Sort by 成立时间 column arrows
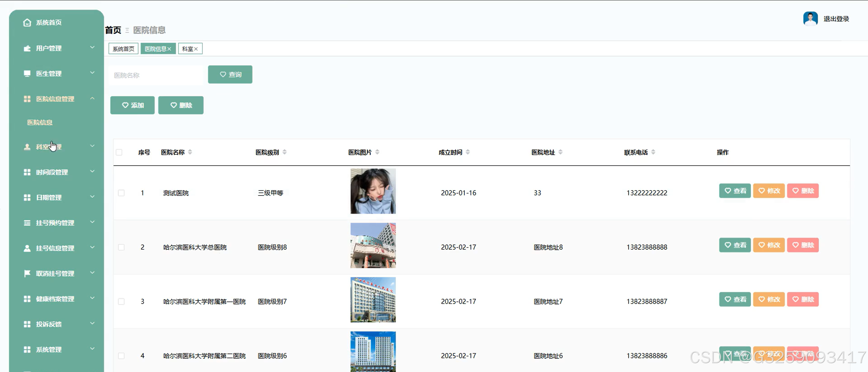 (x=468, y=152)
